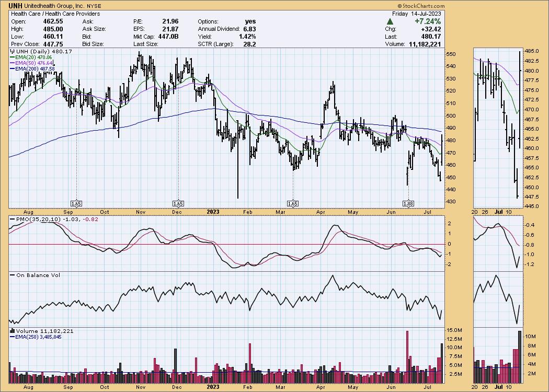Image resolution: width=549 pixels, height=392 pixels.
Task: Click the On Balance Vol indicator label
Action: point(35,275)
